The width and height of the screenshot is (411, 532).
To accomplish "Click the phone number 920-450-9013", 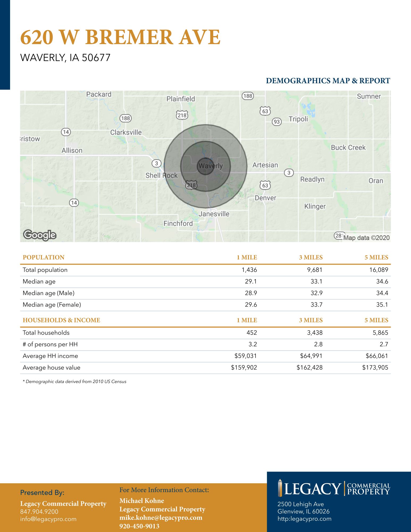I will click(x=139, y=526).
